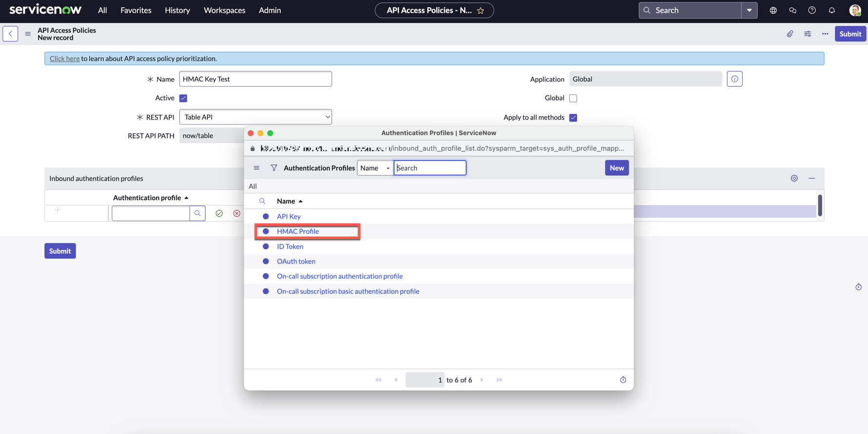
Task: Open the globe scope picker icon
Action: 773,10
